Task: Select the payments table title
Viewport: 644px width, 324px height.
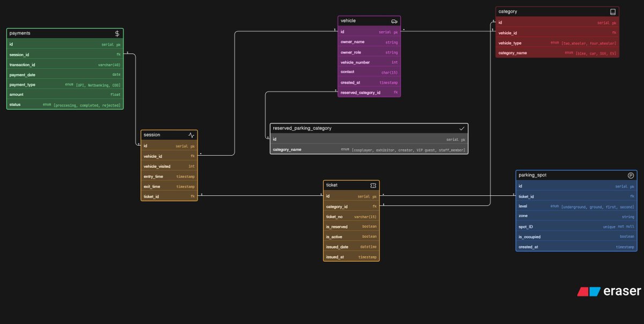Action: pyautogui.click(x=20, y=33)
